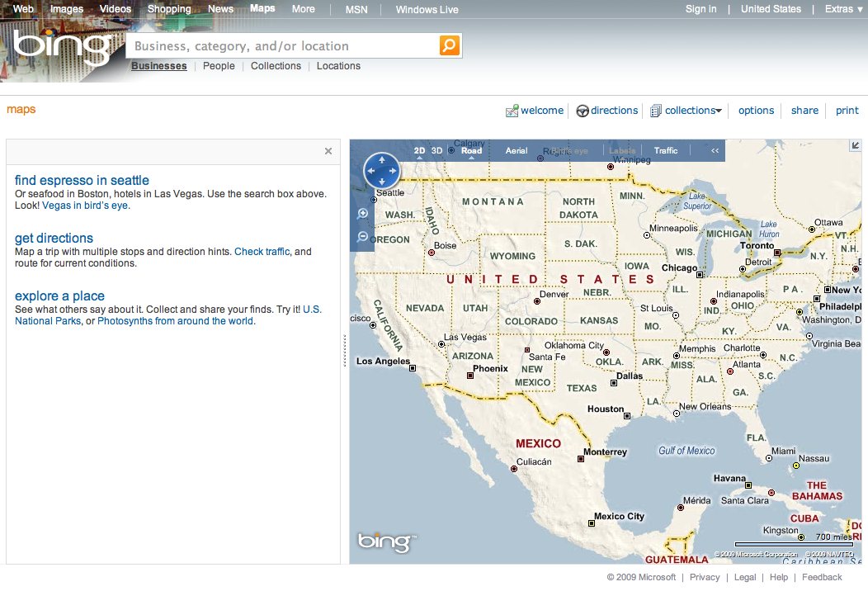Click the collections pages icon

pyautogui.click(x=656, y=111)
